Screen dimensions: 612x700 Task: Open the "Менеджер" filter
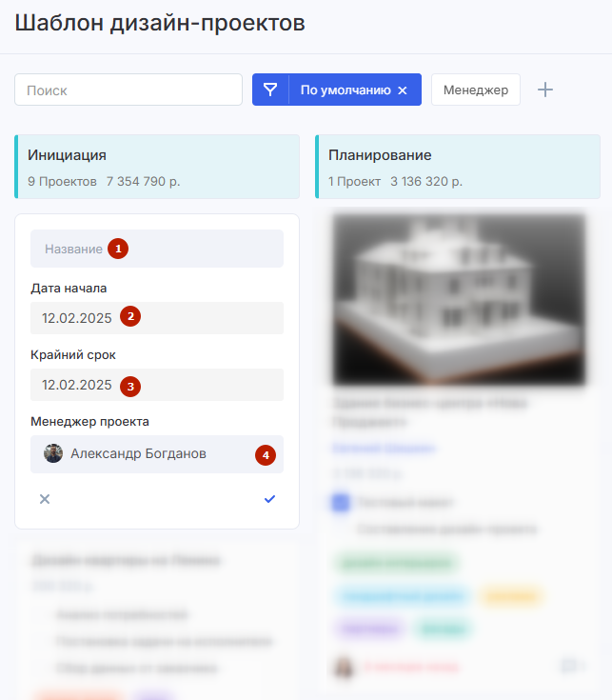pos(476,90)
